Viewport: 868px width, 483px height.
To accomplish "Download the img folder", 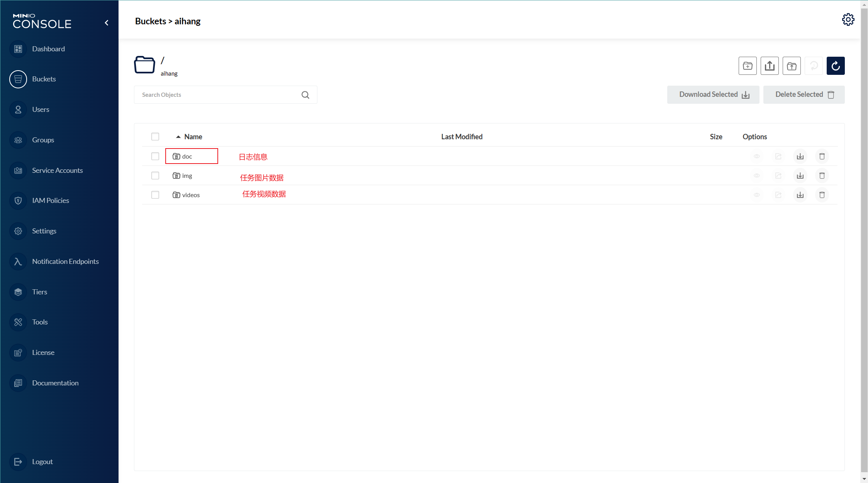I will pos(800,176).
